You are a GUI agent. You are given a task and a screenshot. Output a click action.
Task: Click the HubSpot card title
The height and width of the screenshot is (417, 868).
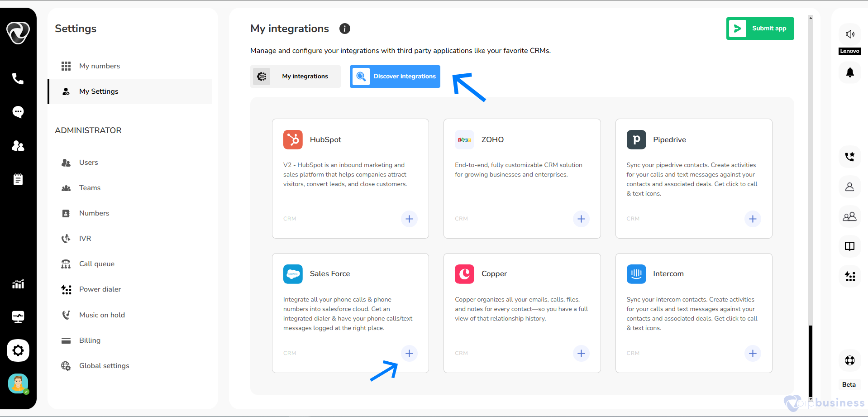(x=325, y=140)
